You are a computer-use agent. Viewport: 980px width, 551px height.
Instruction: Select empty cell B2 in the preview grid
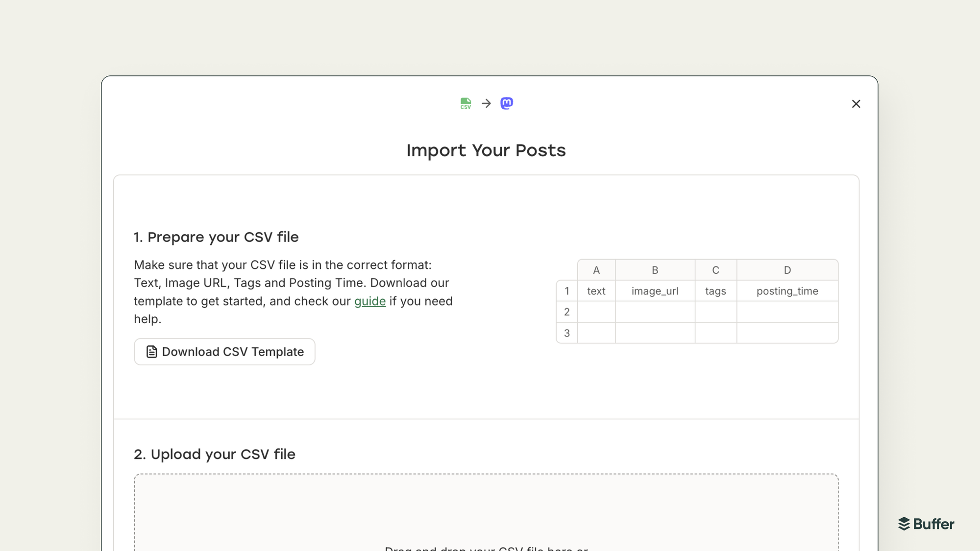[x=655, y=311]
